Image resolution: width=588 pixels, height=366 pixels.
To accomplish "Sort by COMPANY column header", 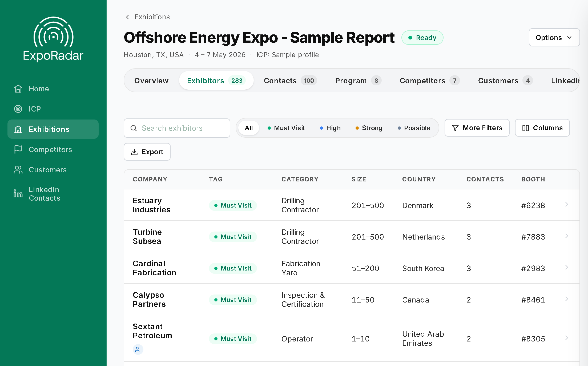I will 150,179.
